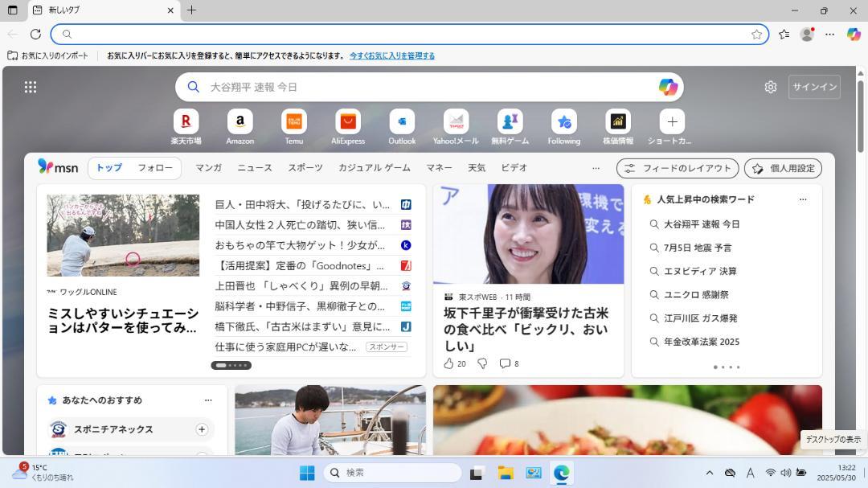Select the フォロー feed tab
Screen dimensions: 868x488
click(155, 168)
